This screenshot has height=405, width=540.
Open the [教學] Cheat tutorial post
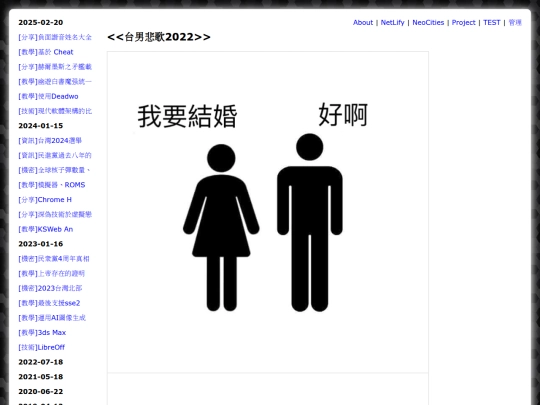point(46,52)
